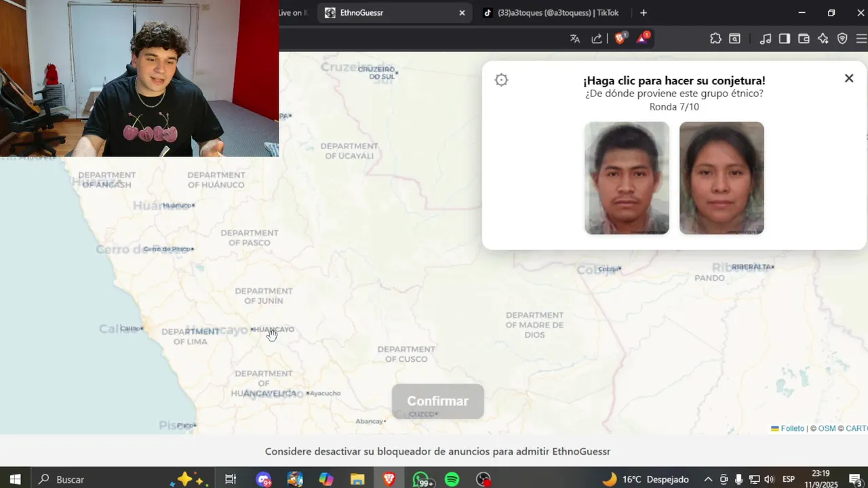Click the weather widget showing 16°C Despejado
Image resolution: width=868 pixels, height=488 pixels.
(x=646, y=479)
